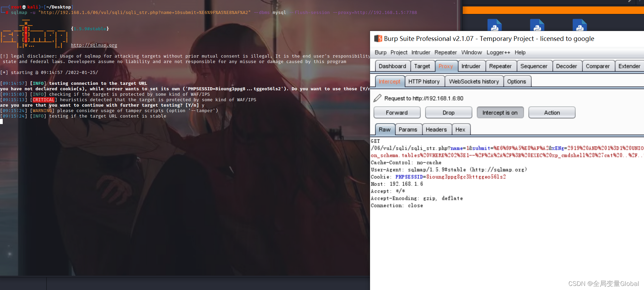This screenshot has height=290, width=644.
Task: Open the Intruder menu in menu bar
Action: pyautogui.click(x=421, y=52)
